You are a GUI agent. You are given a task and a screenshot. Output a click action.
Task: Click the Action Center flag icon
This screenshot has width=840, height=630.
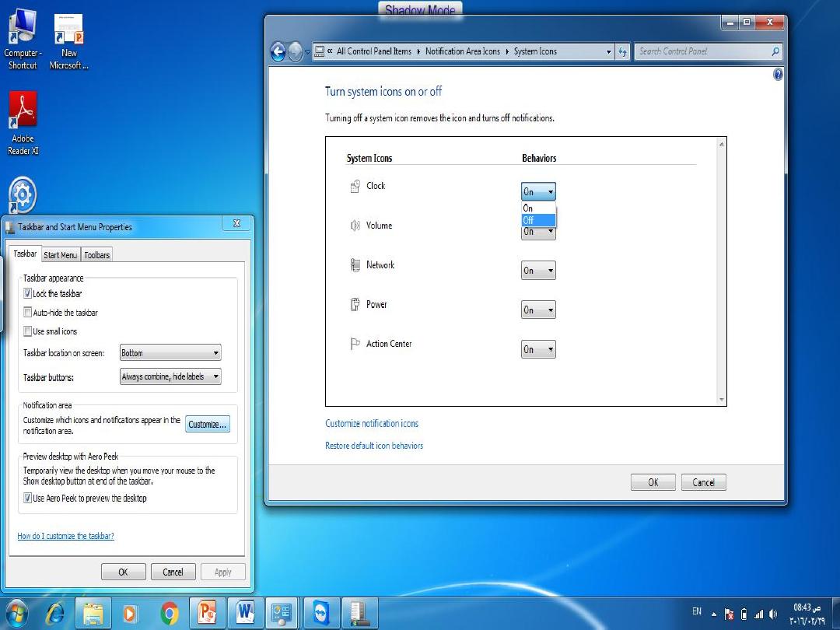355,344
